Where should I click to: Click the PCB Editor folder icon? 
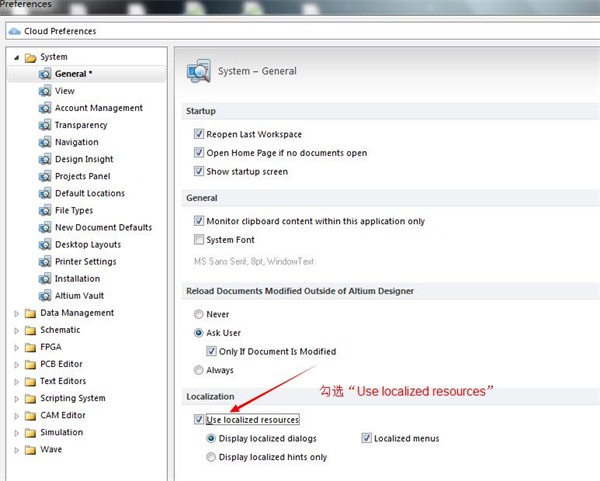tap(30, 364)
